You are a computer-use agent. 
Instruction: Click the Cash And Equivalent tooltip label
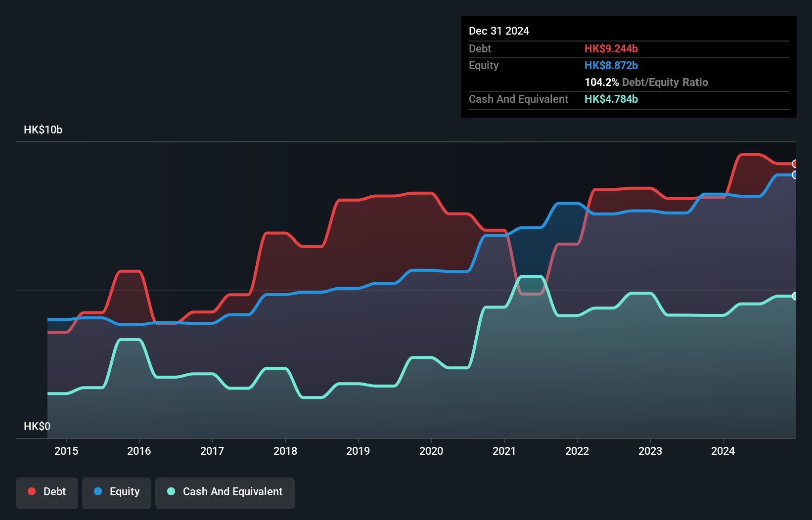519,99
